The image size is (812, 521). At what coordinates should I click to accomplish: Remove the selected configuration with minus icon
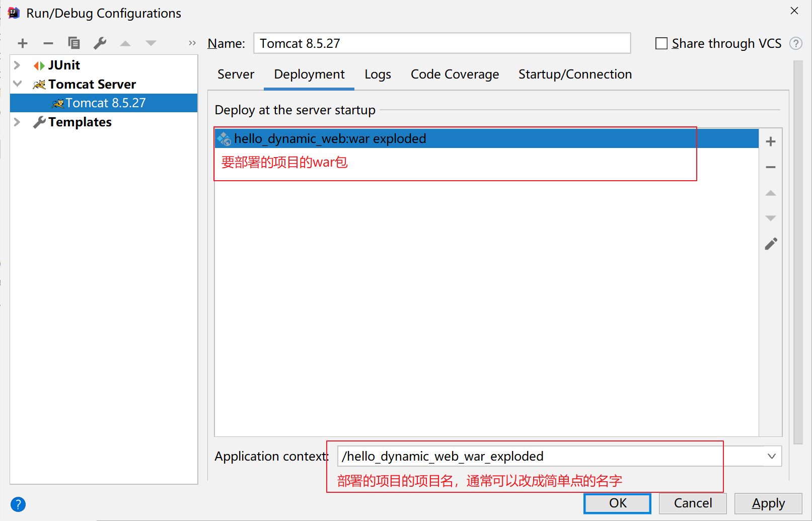pyautogui.click(x=48, y=43)
